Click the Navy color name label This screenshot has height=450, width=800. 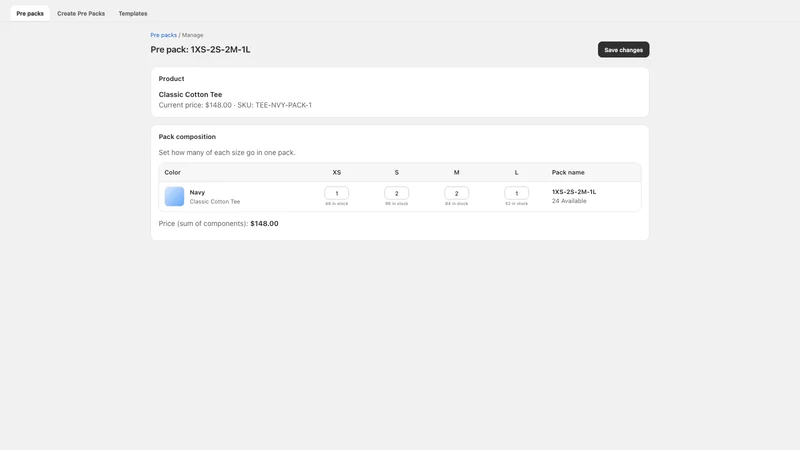197,192
